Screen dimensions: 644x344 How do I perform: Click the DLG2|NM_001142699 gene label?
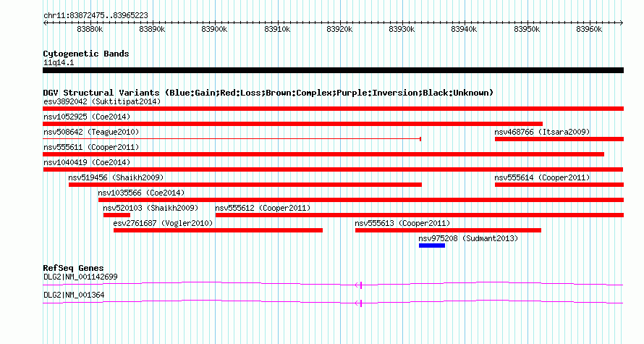tap(80, 277)
